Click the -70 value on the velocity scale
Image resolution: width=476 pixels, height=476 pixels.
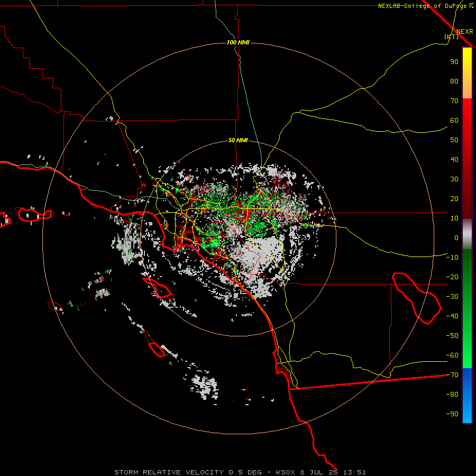click(x=452, y=375)
